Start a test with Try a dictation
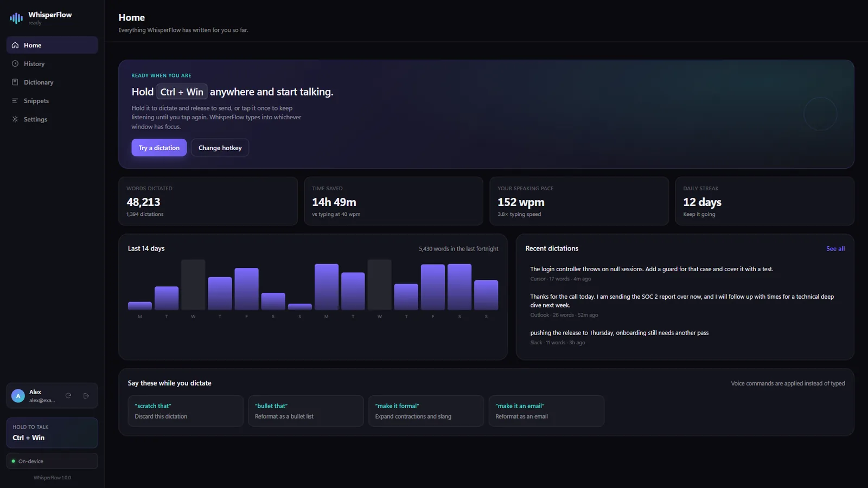Screen dimensions: 868x488 [159, 147]
